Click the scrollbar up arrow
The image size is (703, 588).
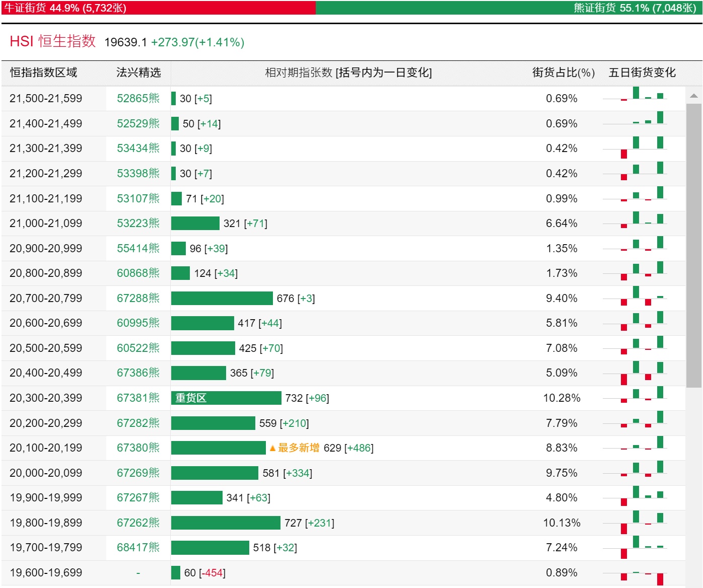(693, 96)
